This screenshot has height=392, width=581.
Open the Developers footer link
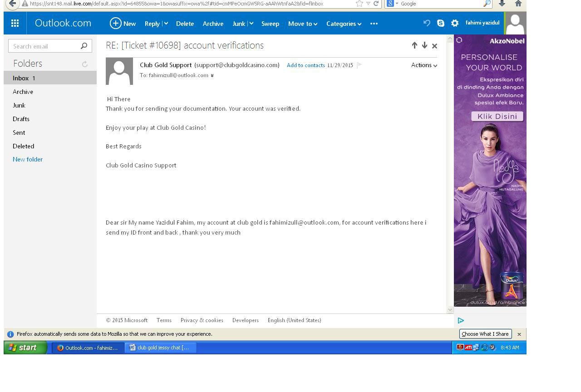[x=246, y=320]
